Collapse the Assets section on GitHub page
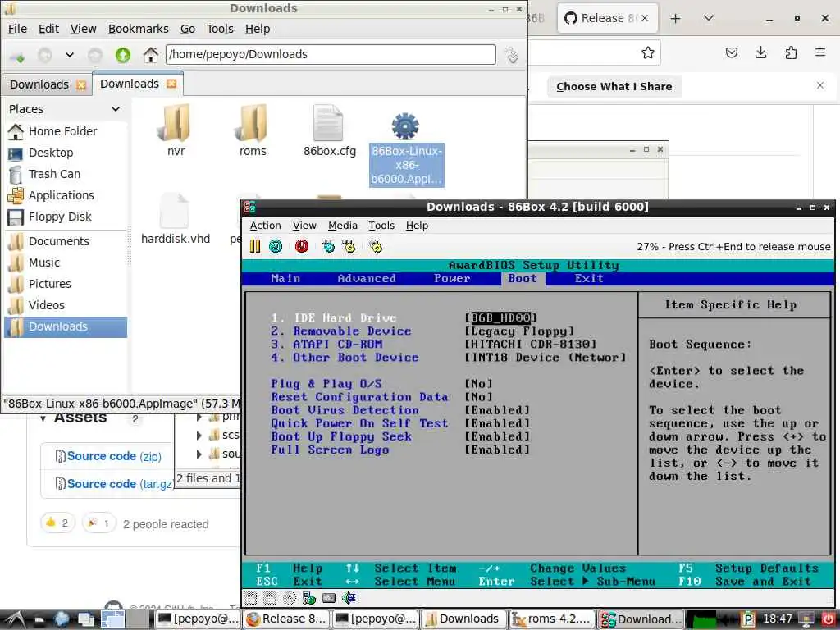 click(43, 418)
